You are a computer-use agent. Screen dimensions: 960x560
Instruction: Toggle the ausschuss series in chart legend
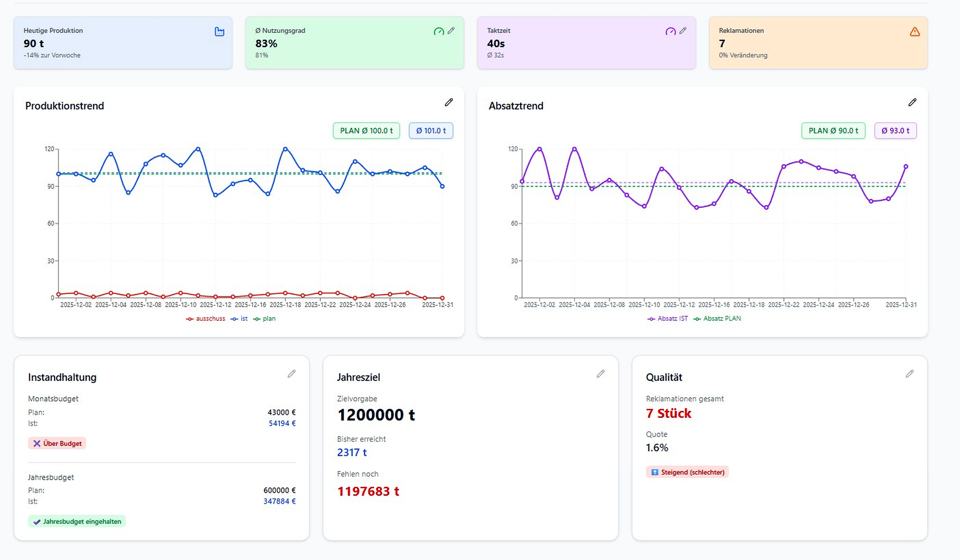(x=206, y=319)
